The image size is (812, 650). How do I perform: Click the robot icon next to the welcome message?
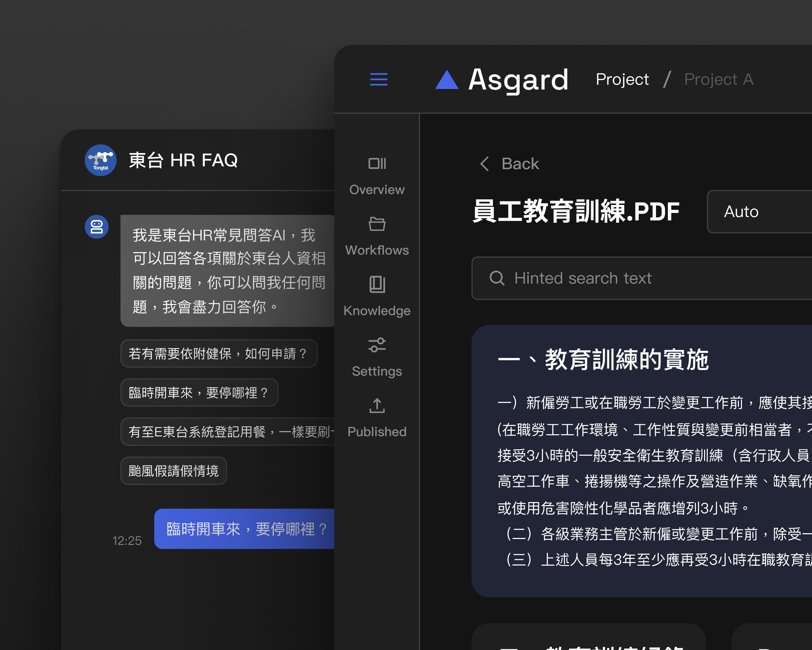point(97,226)
